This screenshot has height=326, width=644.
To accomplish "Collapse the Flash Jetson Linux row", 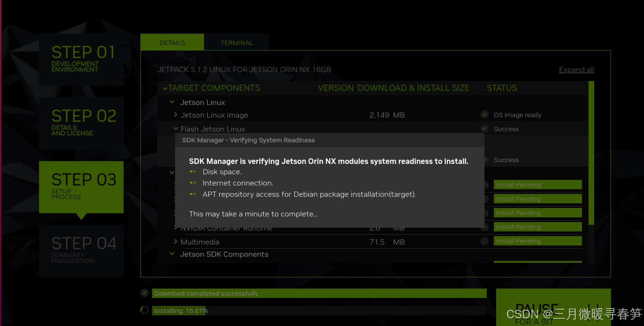I will point(176,129).
